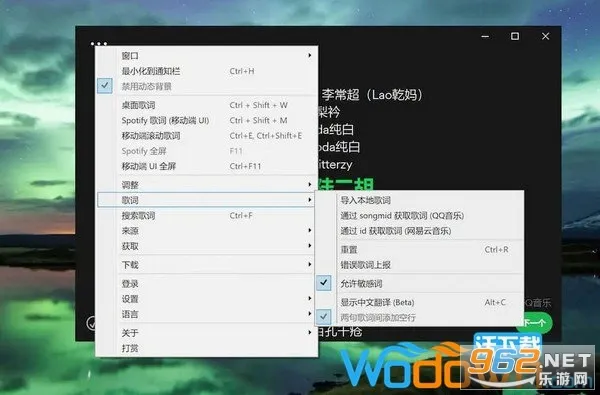600x395 pixels.
Task: Expand the 关于 submenu arrow
Action: coord(310,333)
